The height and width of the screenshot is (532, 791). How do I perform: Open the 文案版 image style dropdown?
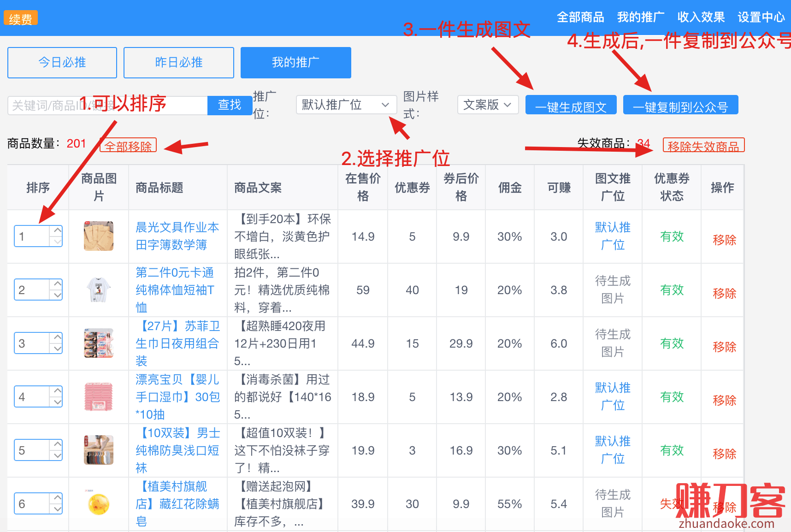(487, 105)
